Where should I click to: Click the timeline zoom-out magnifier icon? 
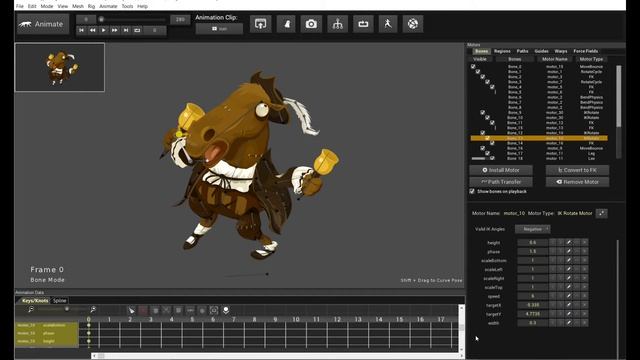click(x=31, y=309)
